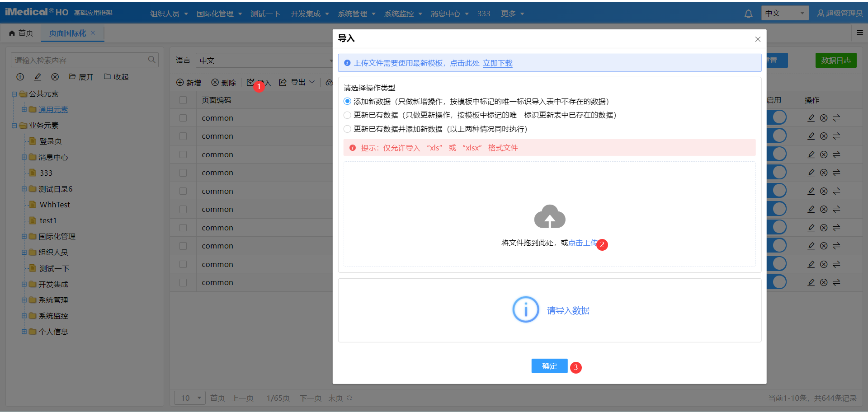
Task: Select 登录页 in the tree
Action: point(51,141)
